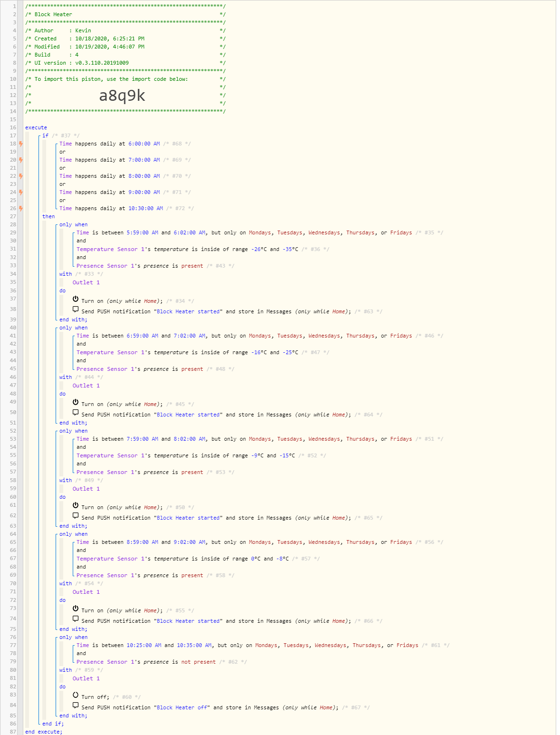Click Presence Sensor 1 present condition #53
560x735 pixels.
tap(155, 472)
